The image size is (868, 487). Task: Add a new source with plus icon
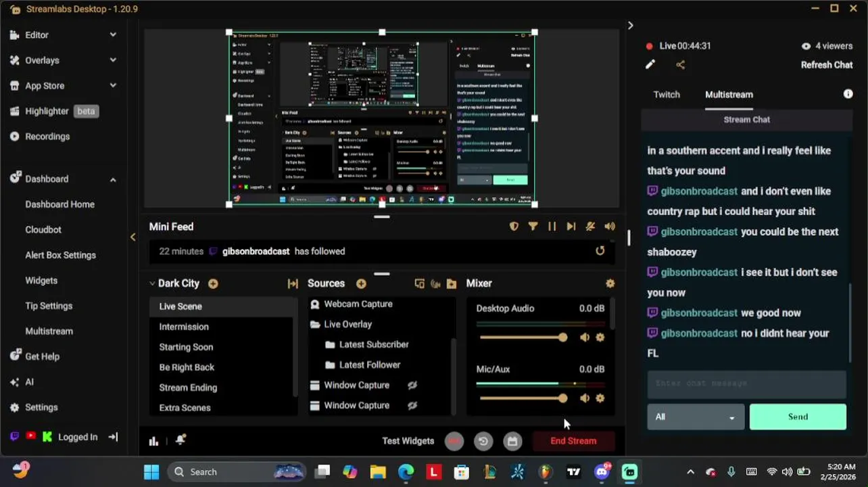pyautogui.click(x=361, y=284)
